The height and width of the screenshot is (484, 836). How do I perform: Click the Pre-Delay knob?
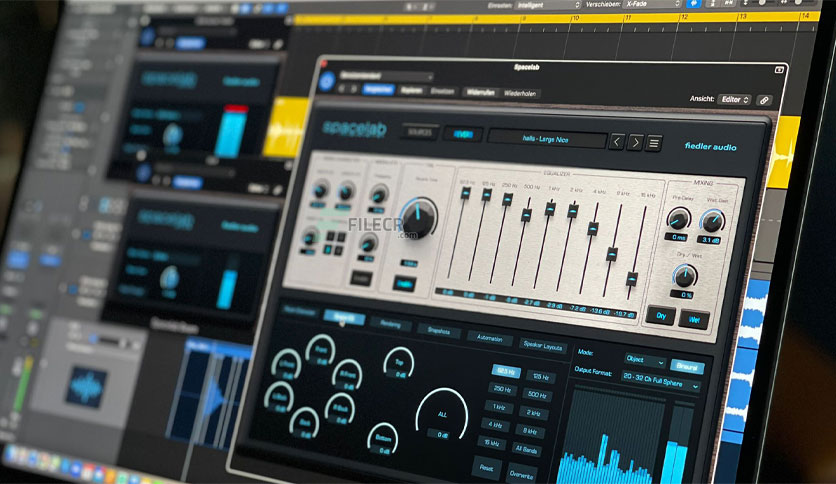(679, 219)
